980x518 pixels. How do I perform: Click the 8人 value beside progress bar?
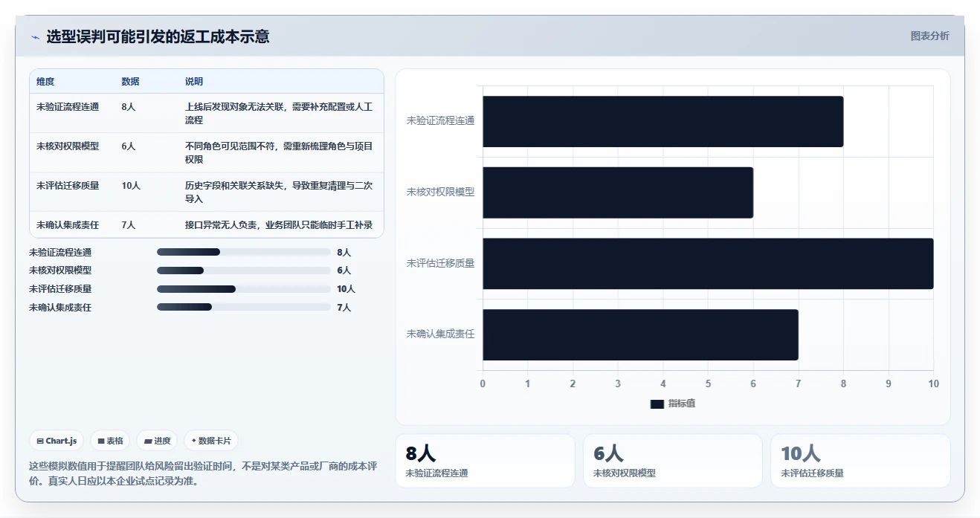[344, 253]
